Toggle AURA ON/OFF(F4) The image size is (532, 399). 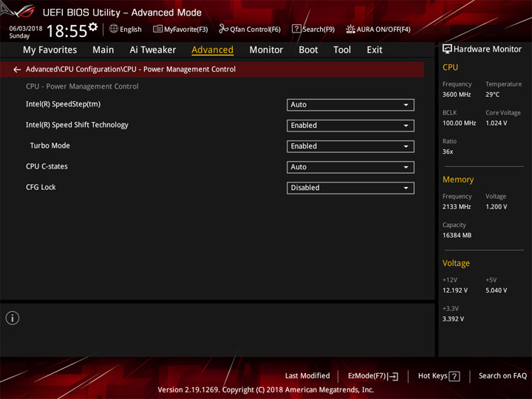coord(378,29)
